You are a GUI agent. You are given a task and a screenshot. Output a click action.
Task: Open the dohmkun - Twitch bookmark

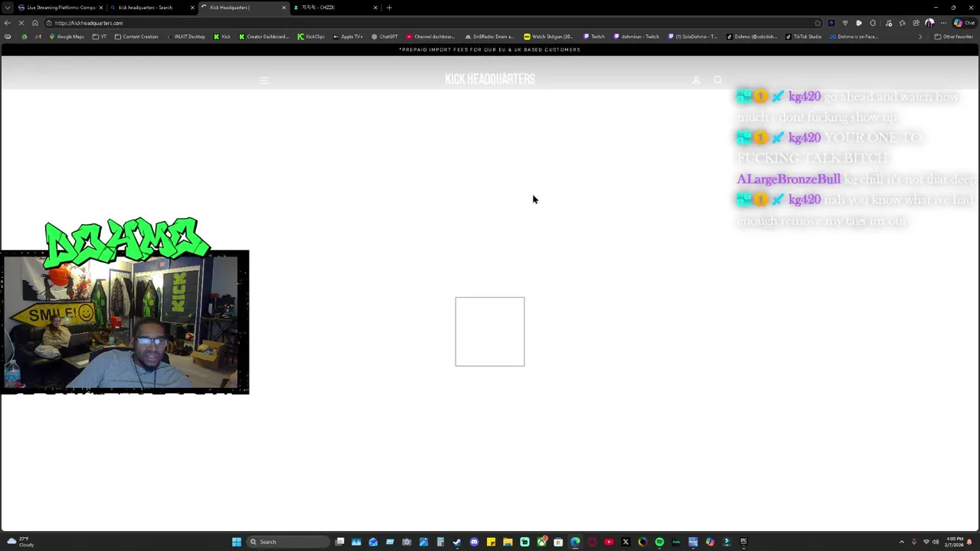click(x=636, y=37)
